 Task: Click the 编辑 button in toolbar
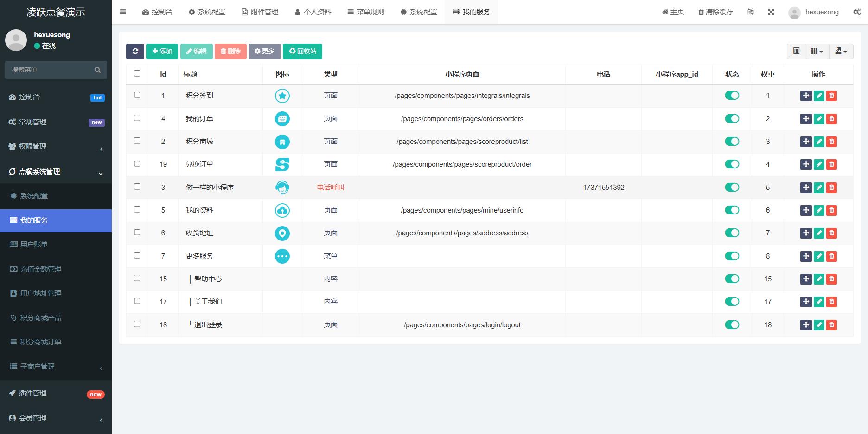[197, 51]
